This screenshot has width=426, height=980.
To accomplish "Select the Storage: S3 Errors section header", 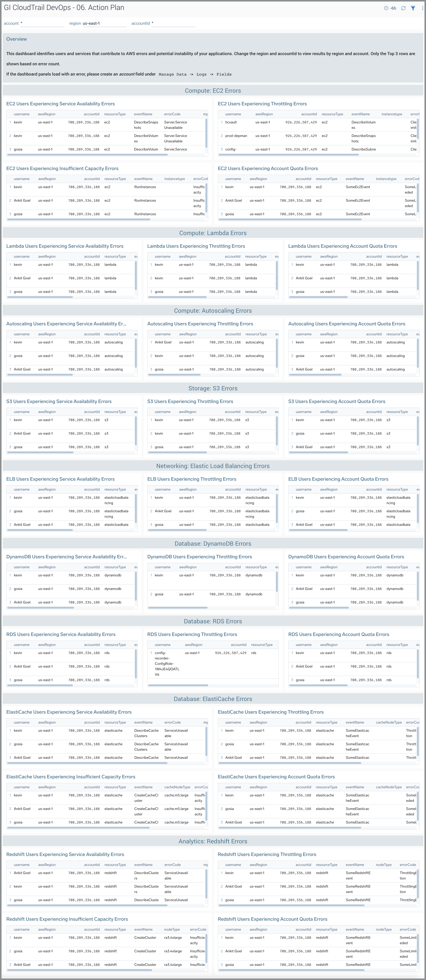I will (x=213, y=388).
